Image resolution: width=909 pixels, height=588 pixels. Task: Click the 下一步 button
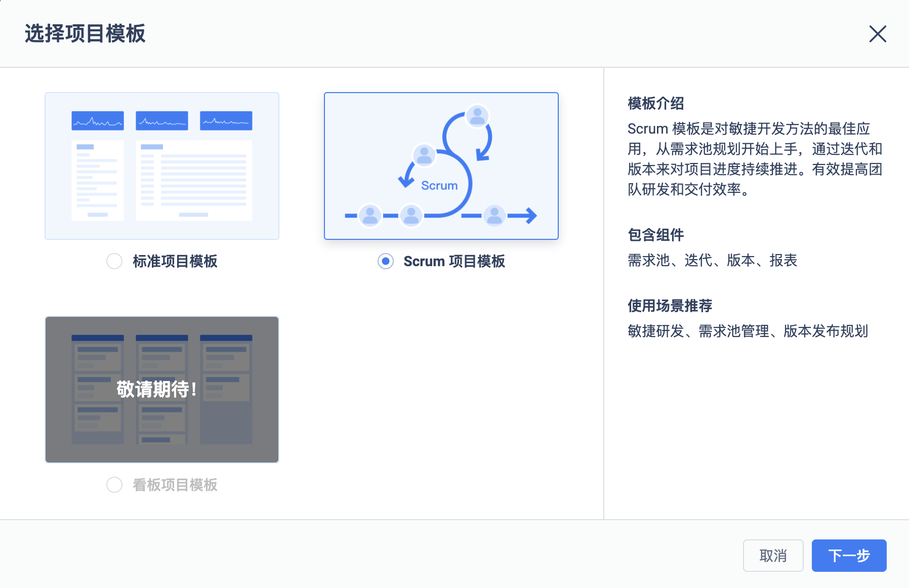point(849,556)
